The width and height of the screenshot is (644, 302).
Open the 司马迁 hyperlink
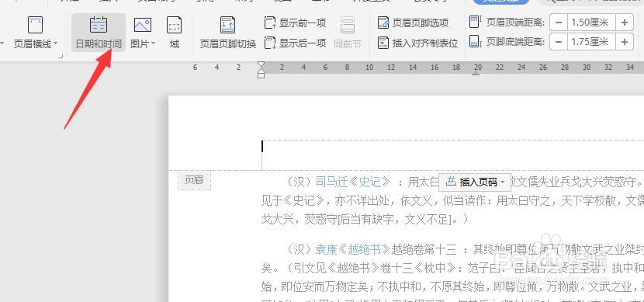331,182
